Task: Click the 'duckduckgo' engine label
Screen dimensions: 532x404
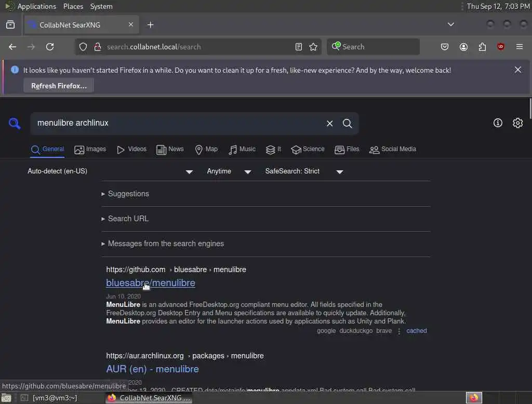Action: (x=356, y=331)
